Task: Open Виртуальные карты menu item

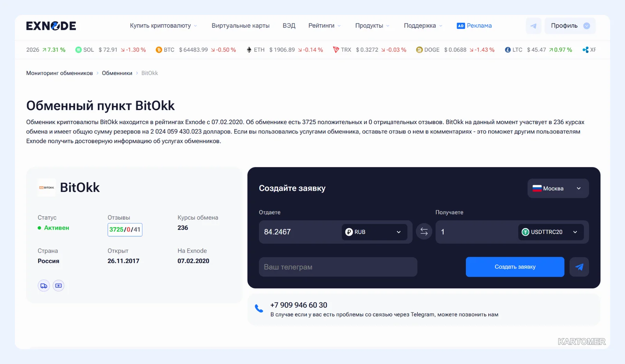Action: [240, 26]
